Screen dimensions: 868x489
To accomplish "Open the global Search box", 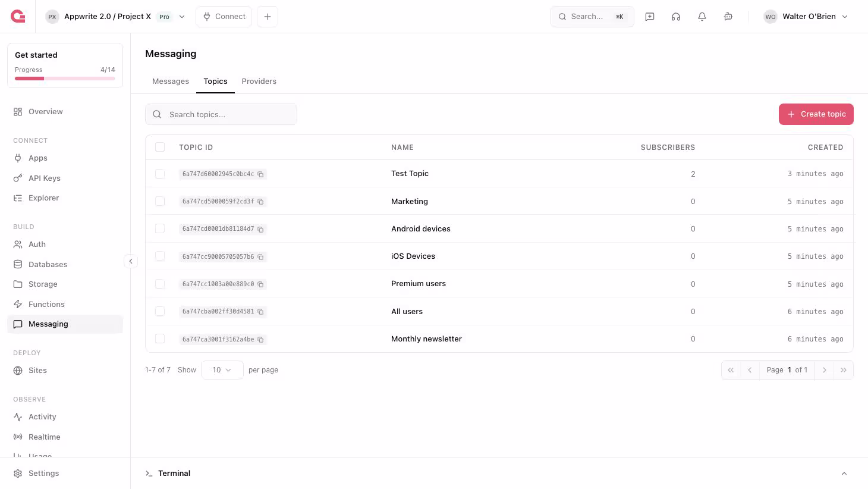I will 592,17.
